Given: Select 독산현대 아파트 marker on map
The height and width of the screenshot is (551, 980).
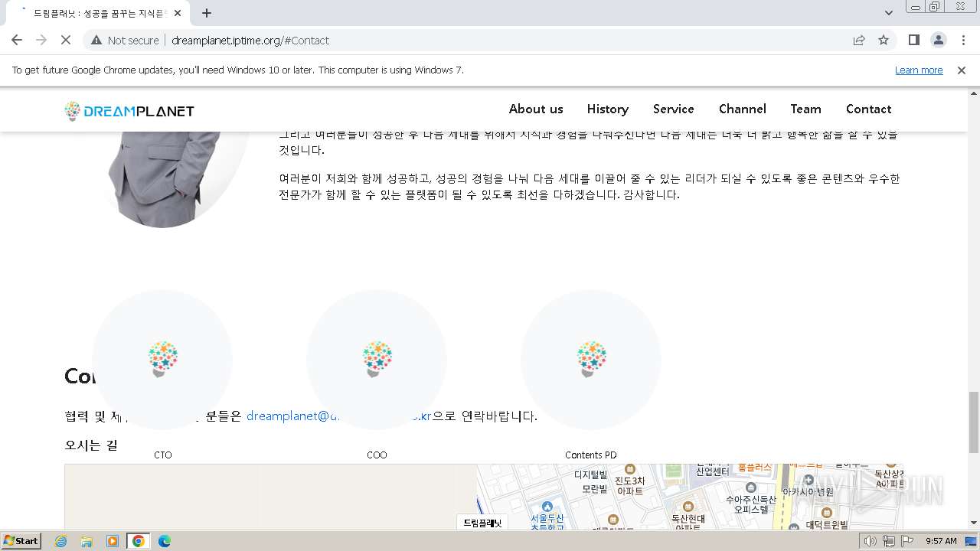Looking at the screenshot, I should 688,506.
